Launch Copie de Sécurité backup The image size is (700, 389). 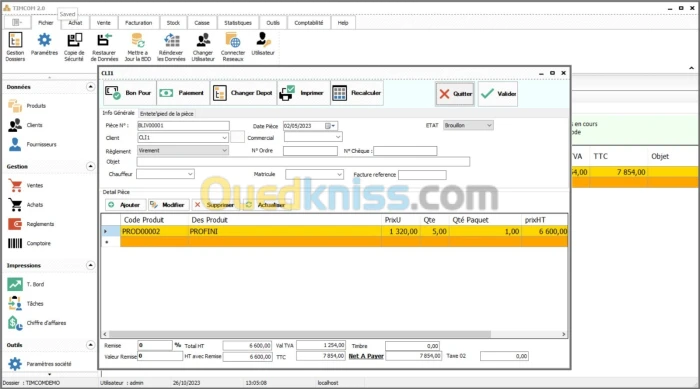click(74, 46)
